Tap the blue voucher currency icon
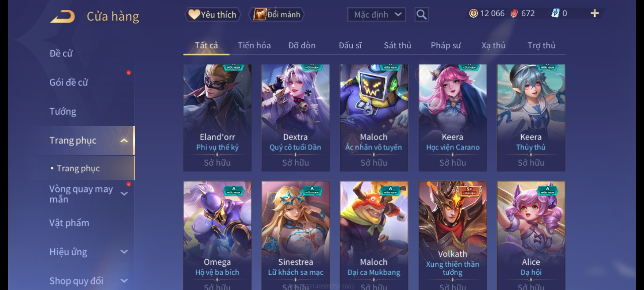Image resolution: width=644 pixels, height=290 pixels. (555, 13)
